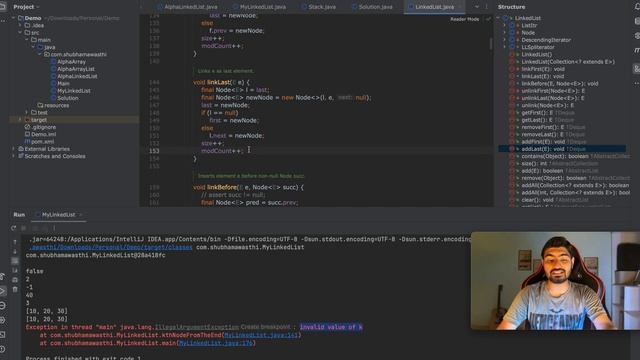
Task: Select linkBefore(E, Node<E>): void in Structure
Action: pyautogui.click(x=560, y=84)
